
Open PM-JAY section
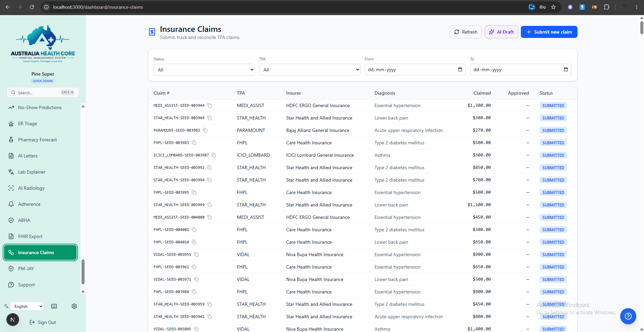(40, 269)
